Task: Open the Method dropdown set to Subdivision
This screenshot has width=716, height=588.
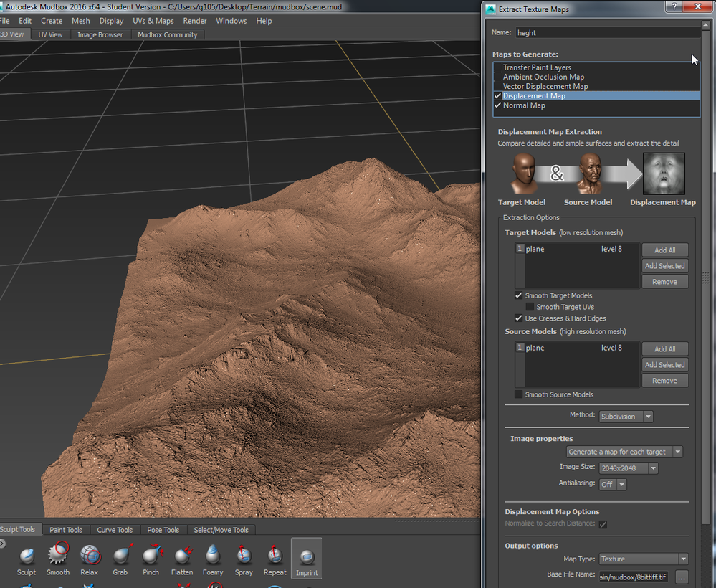Action: [626, 416]
